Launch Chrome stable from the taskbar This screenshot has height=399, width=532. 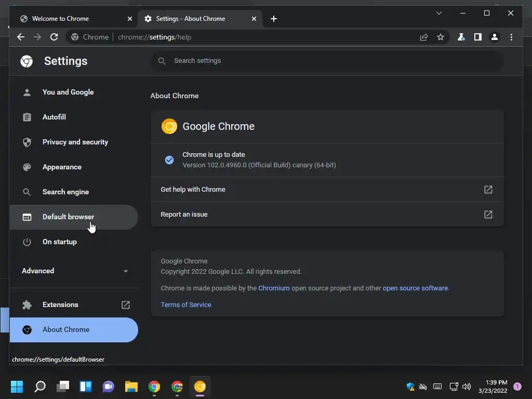coord(154,387)
